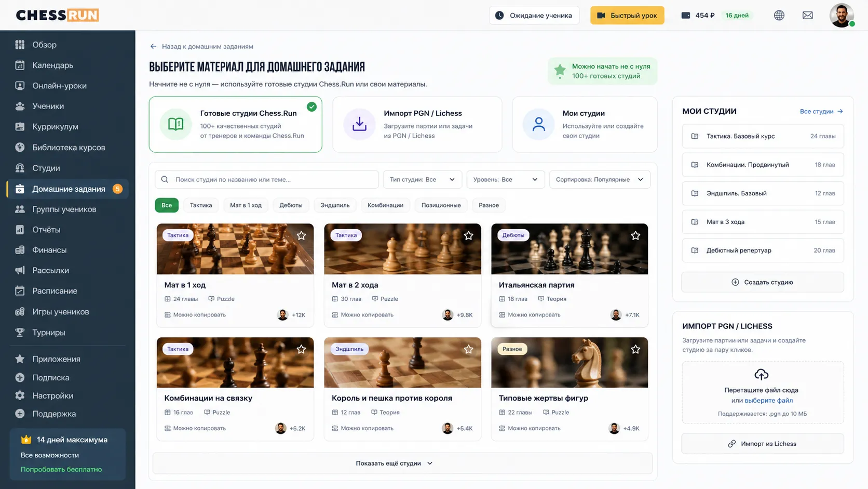Click the Календарь sidebar icon
Screen dimensions: 868x489
(20, 65)
